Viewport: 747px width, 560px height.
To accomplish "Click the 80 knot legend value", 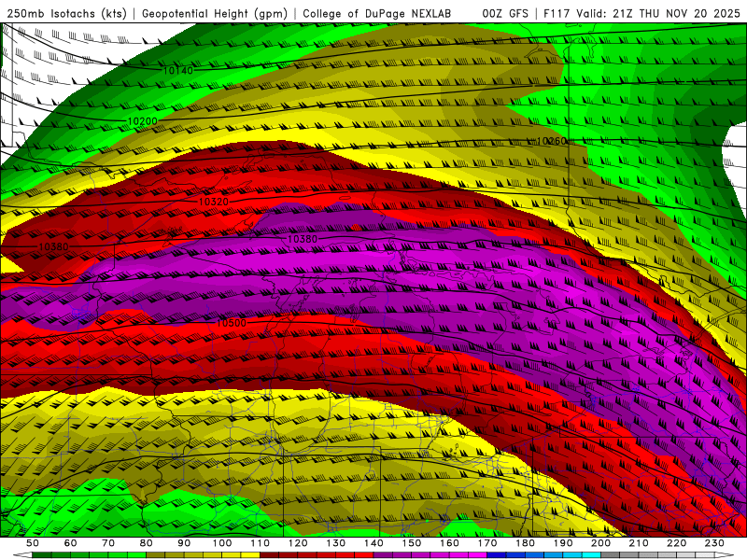I will (x=147, y=543).
